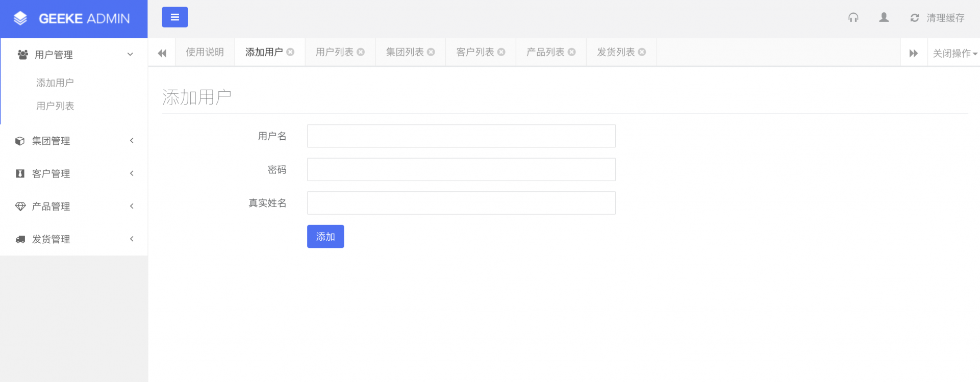The height and width of the screenshot is (382, 980).
Task: Switch to the 客户列表 tab
Action: coord(475,52)
